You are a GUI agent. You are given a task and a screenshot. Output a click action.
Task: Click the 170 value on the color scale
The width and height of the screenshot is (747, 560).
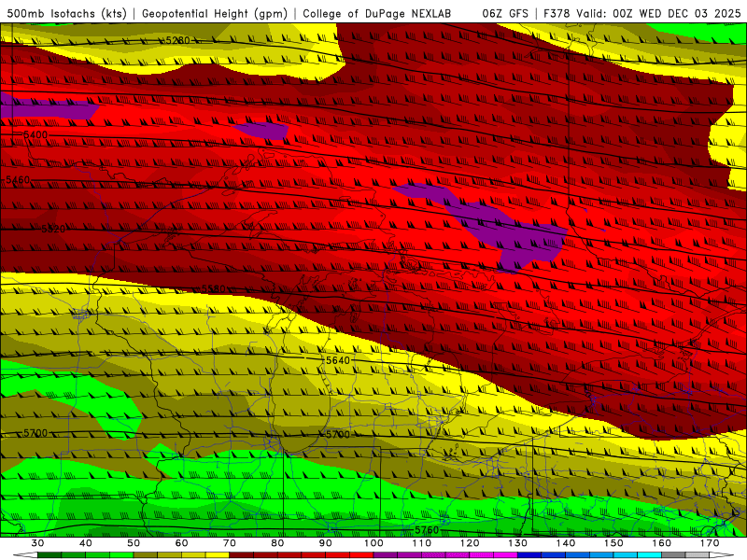click(710, 543)
